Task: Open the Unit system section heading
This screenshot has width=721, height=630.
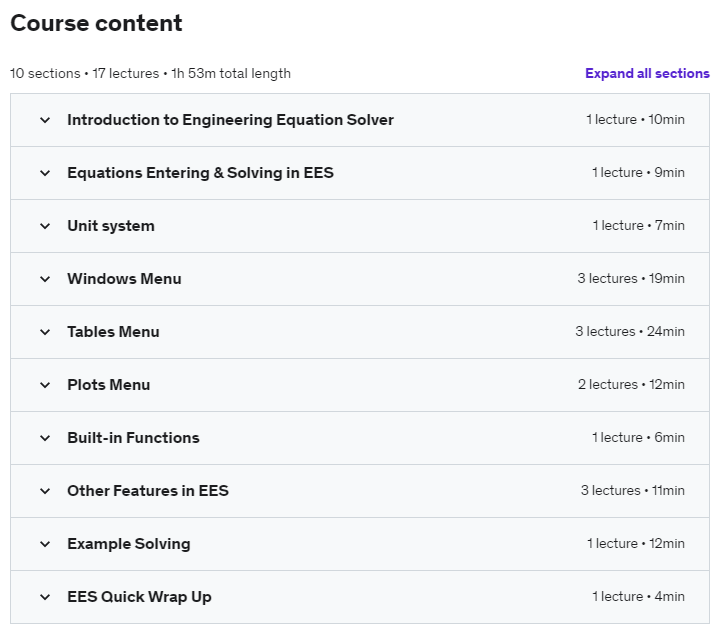Action: 110,226
